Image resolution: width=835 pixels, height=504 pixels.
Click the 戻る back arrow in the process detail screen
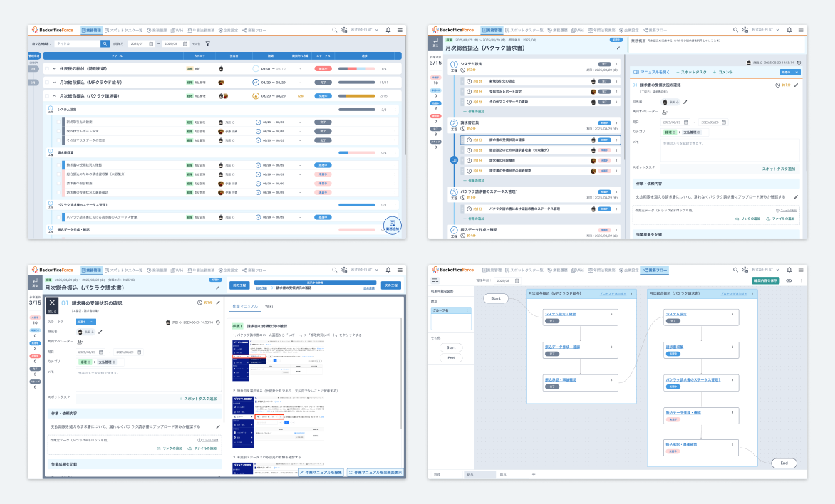(x=435, y=43)
